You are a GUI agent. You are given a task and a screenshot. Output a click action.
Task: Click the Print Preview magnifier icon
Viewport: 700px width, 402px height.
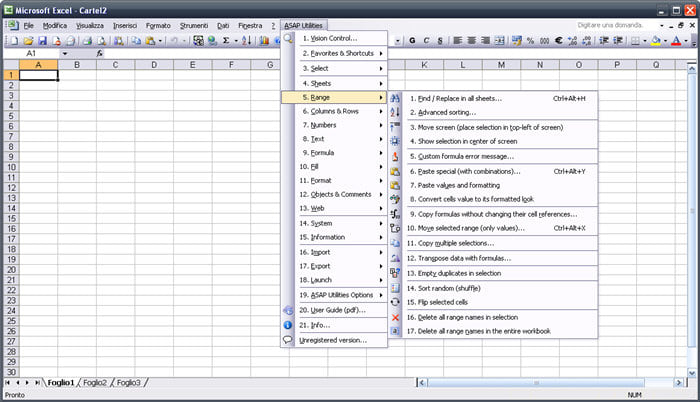[x=102, y=41]
